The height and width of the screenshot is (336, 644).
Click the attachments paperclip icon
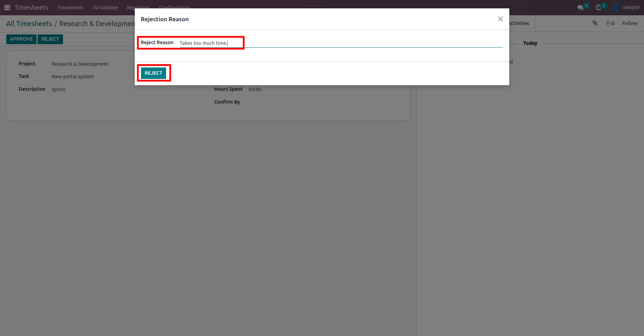pyautogui.click(x=595, y=23)
